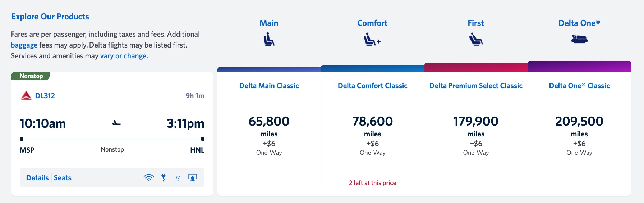
Task: Select Delta Main Classic 65,800 miles fare
Action: 269,122
